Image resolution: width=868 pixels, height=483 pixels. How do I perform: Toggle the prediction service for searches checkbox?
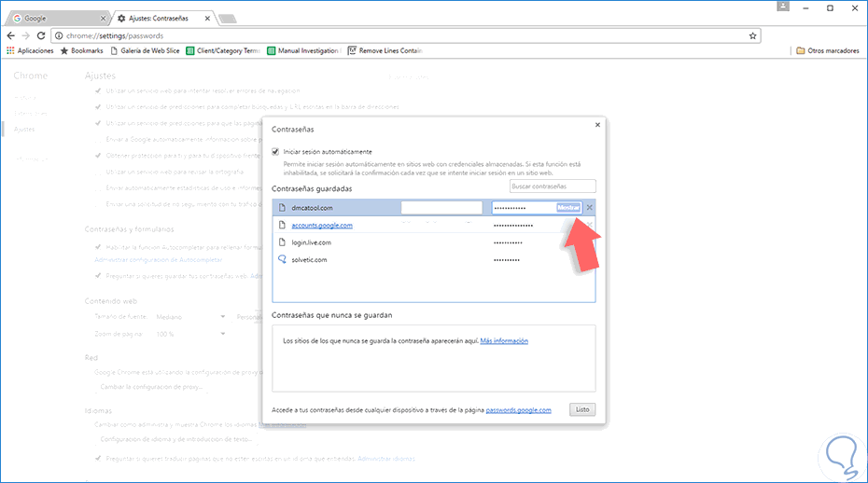point(98,107)
